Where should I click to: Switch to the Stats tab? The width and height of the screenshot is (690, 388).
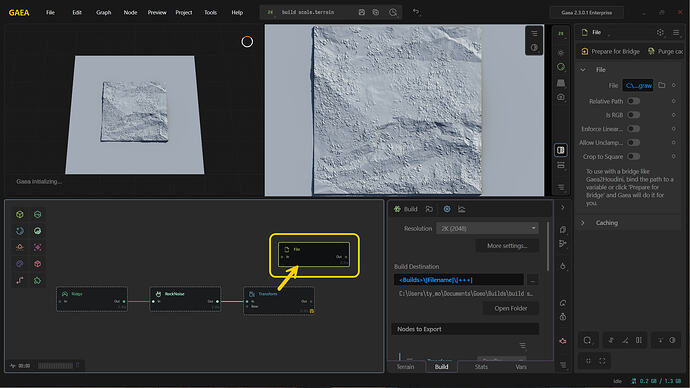(x=481, y=366)
